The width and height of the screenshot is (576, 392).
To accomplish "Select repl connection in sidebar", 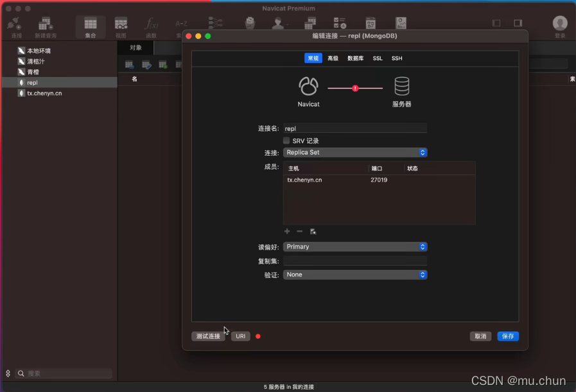I will [60, 83].
